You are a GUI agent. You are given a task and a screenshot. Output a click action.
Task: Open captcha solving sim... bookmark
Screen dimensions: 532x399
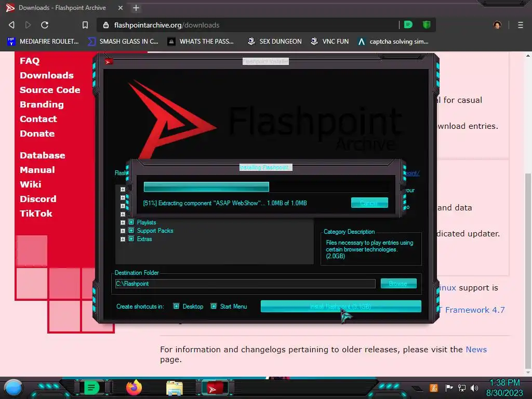tap(393, 42)
